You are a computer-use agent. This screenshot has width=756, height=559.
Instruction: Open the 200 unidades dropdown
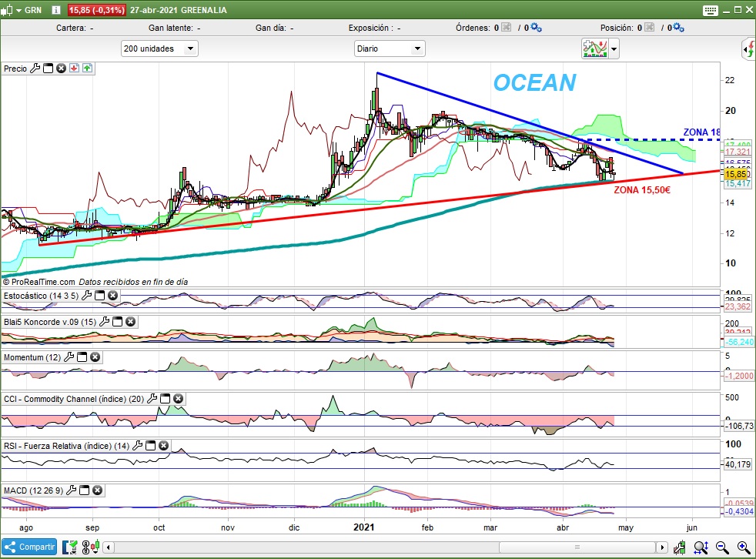pos(159,49)
